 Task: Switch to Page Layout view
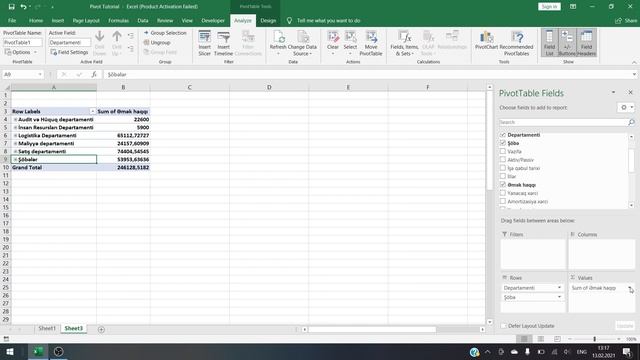point(540,339)
